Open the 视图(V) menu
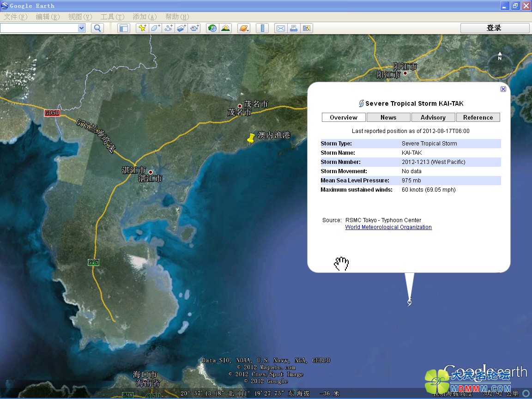Image resolution: width=532 pixels, height=399 pixels. click(80, 17)
